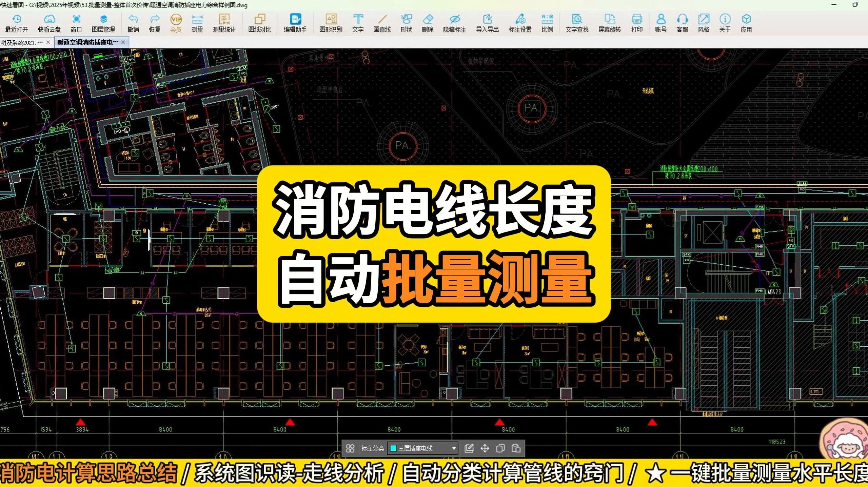Open the 屏幕旋转 screen rotation tool

(609, 23)
